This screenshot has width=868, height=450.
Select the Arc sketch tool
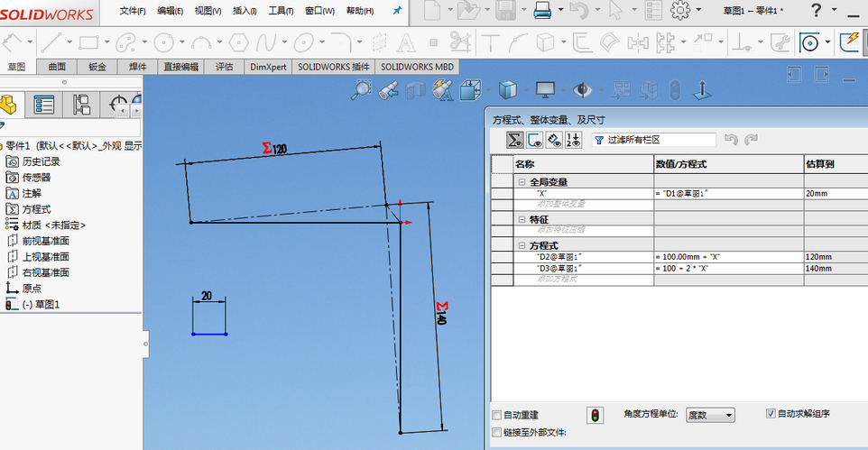click(x=201, y=42)
